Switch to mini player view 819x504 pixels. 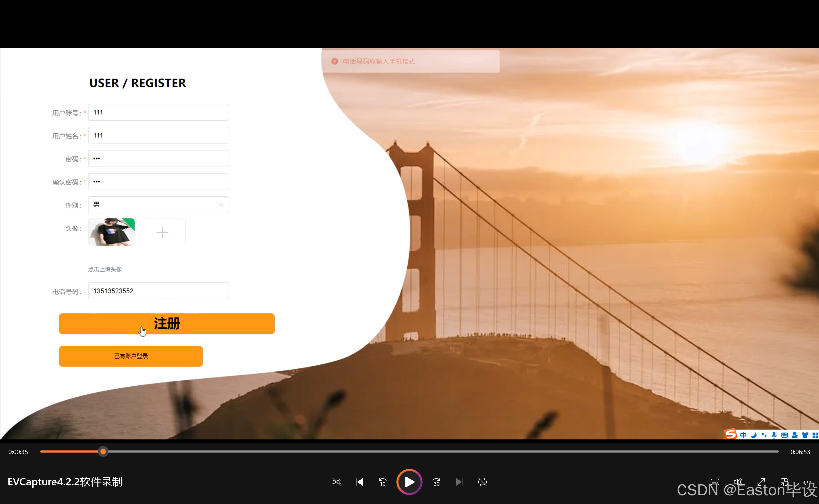tap(784, 482)
